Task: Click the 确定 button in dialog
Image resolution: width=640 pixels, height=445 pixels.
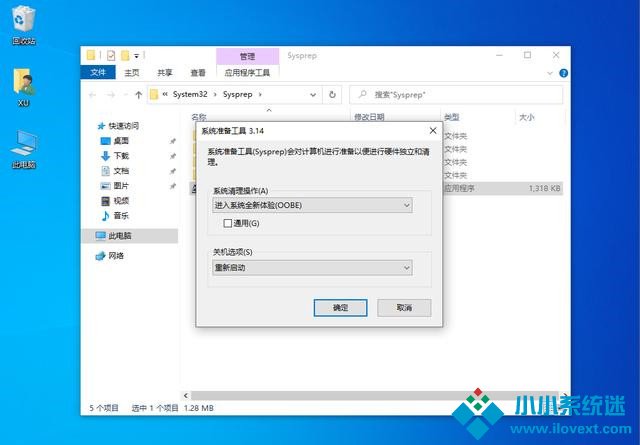Action: click(340, 307)
